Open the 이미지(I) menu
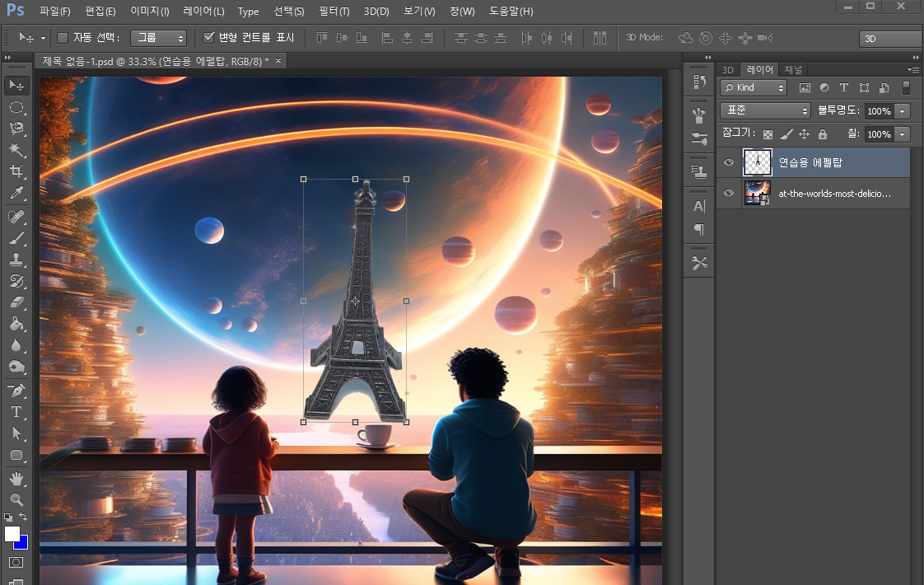 tap(150, 12)
